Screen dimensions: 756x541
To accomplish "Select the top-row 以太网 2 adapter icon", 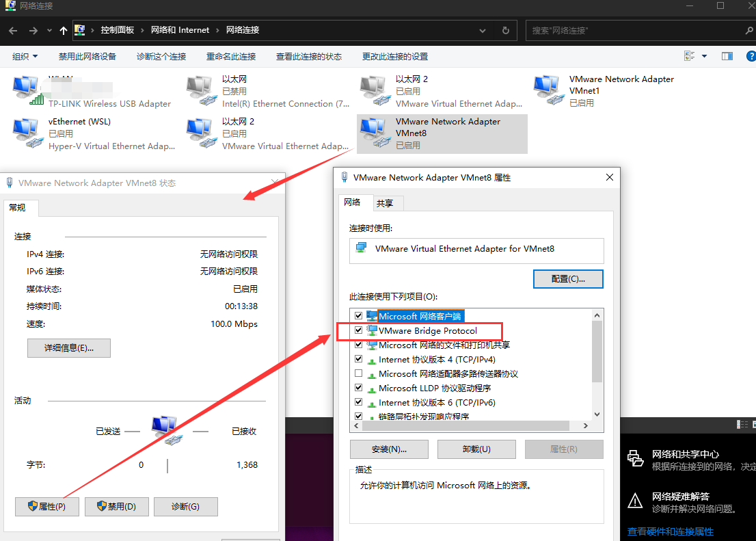I will coord(375,90).
